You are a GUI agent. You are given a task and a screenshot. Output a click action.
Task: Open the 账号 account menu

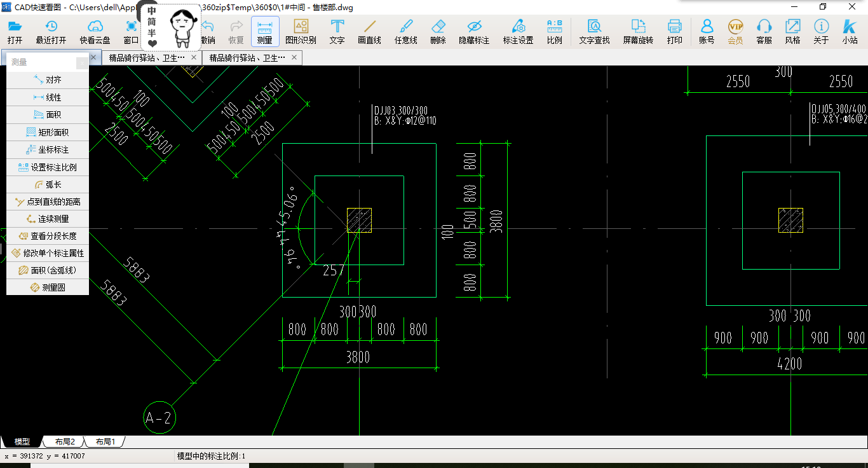point(707,32)
